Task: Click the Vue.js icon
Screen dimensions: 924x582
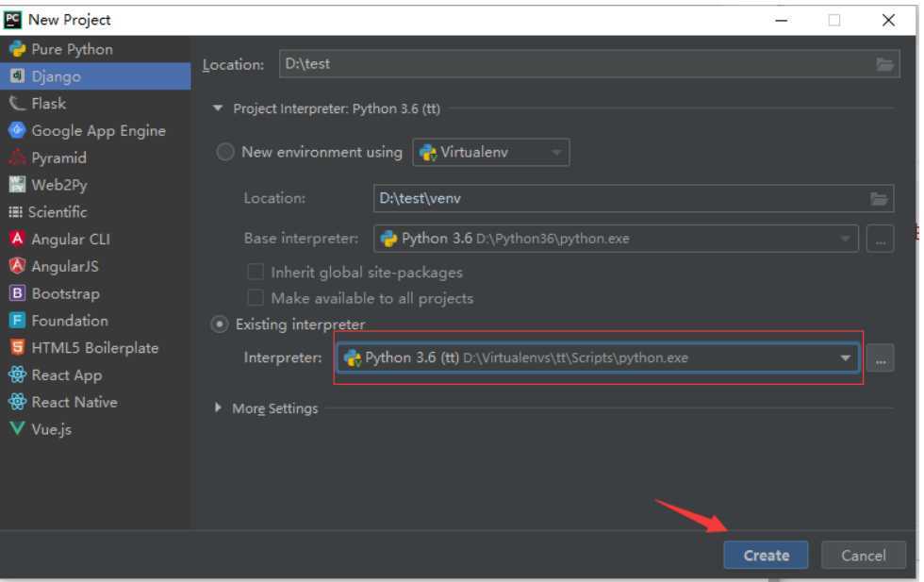Action: (x=17, y=428)
